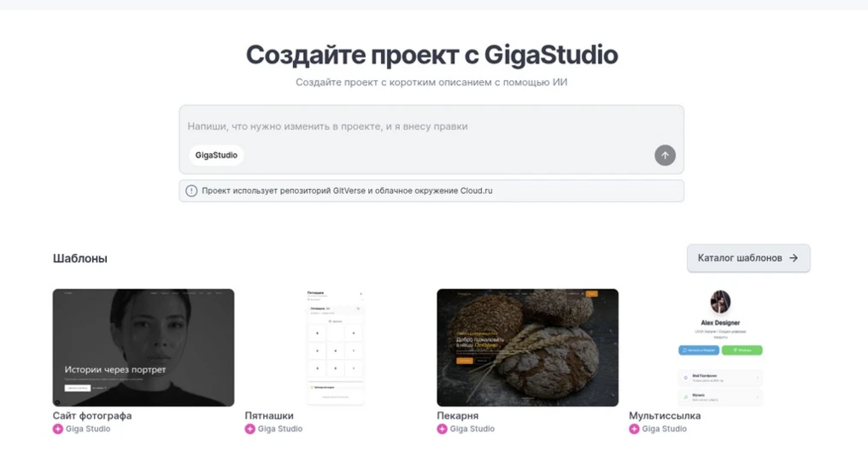Click Giga Studio author text under Мультиссылка
The width and height of the screenshot is (868, 458).
tap(665, 429)
